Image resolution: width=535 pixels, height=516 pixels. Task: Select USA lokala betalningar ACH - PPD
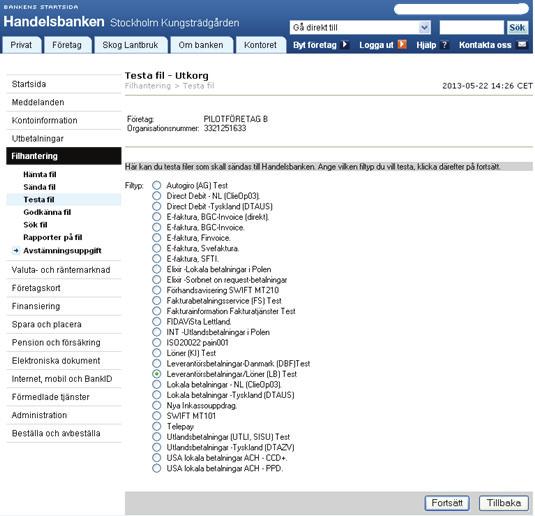(157, 468)
